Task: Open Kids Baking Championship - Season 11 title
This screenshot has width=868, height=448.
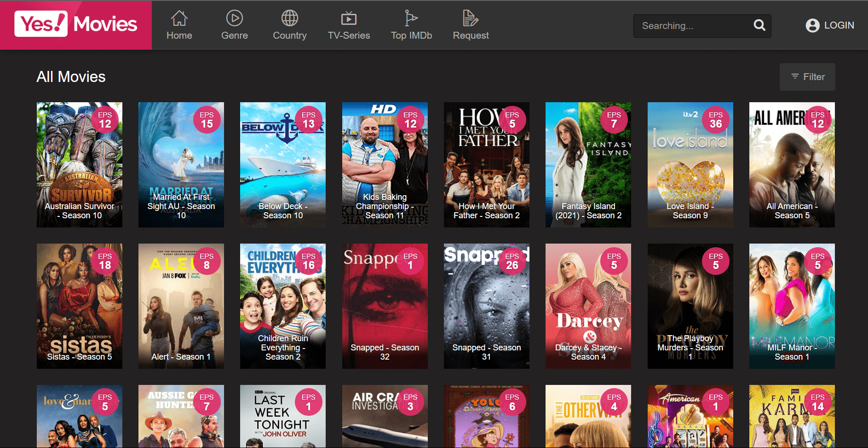Action: click(385, 206)
